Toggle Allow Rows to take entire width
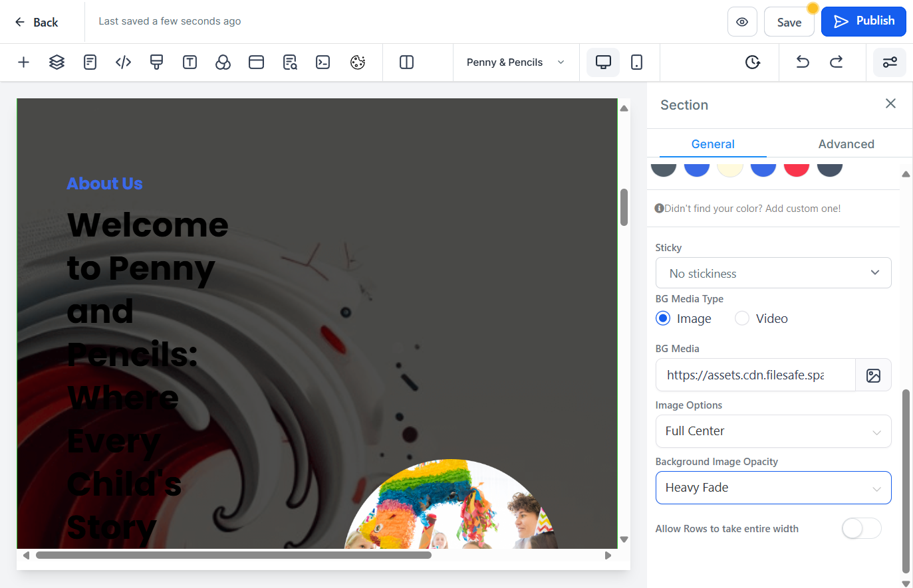 pos(861,529)
